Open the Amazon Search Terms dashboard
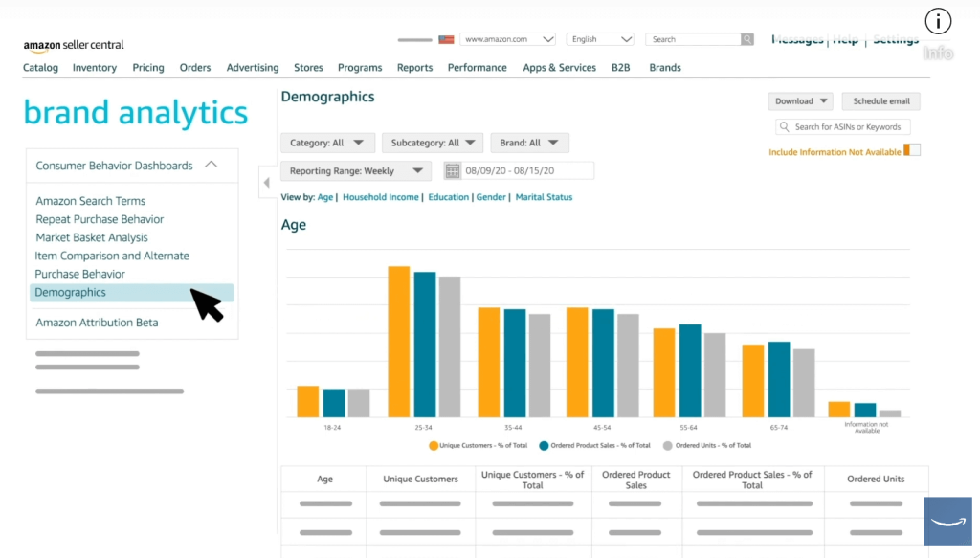Image resolution: width=980 pixels, height=558 pixels. pyautogui.click(x=90, y=200)
